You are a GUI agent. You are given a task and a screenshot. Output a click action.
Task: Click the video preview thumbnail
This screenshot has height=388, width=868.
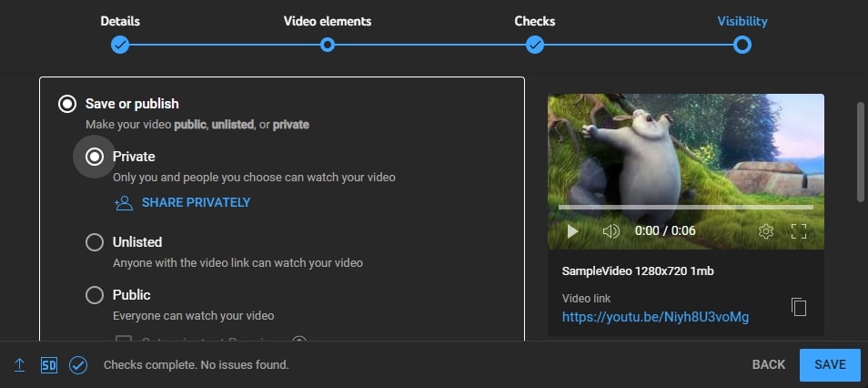(x=685, y=172)
